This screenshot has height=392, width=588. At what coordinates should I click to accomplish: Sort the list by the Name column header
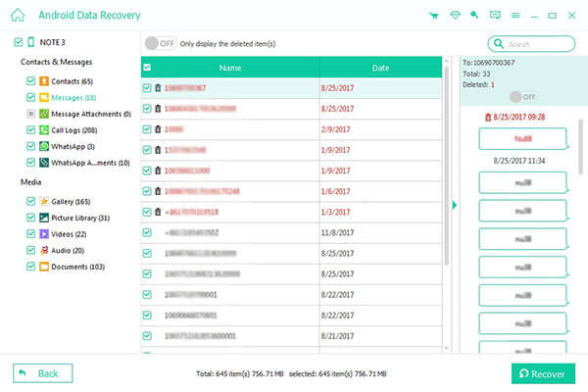coord(230,68)
